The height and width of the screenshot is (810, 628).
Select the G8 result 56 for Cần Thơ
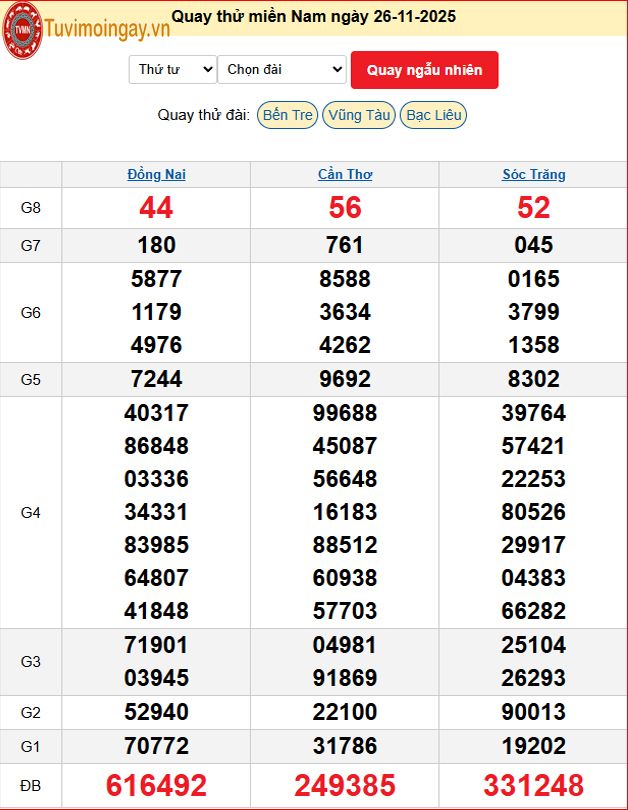click(345, 207)
